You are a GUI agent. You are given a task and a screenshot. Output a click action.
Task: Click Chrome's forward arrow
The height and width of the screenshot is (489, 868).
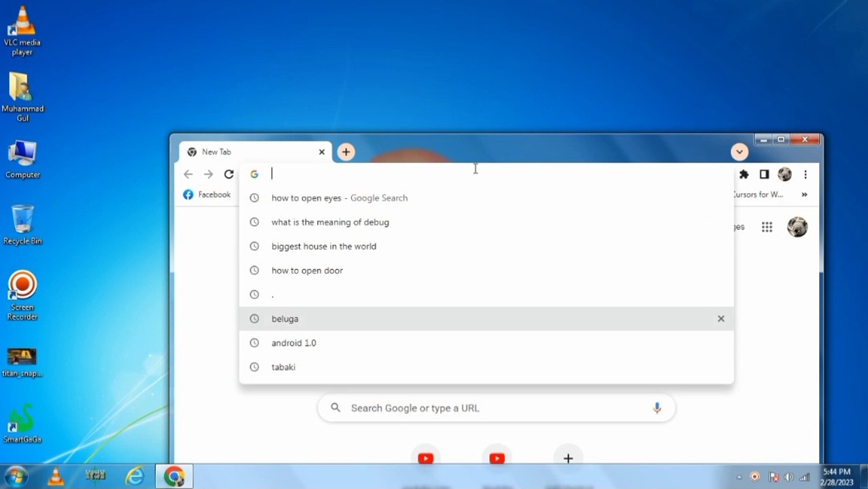[209, 175]
